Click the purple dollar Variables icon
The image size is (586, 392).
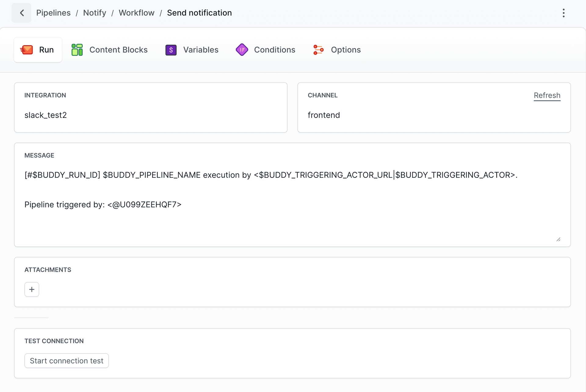coord(171,50)
